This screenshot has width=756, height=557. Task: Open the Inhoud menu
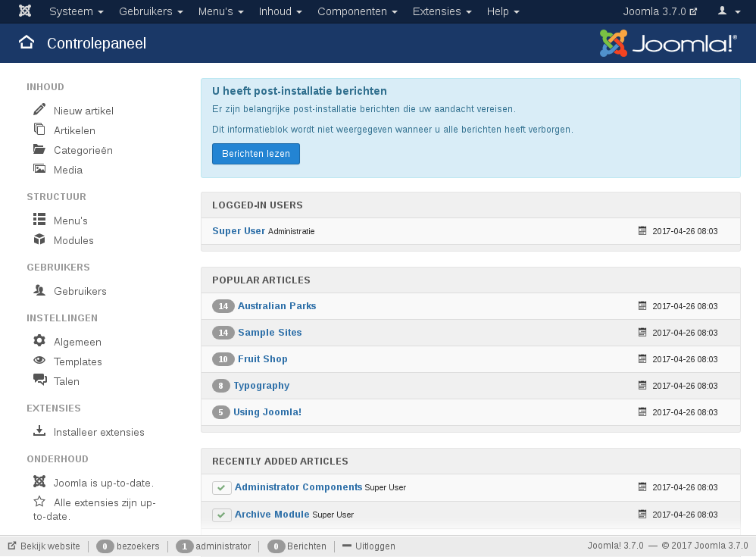[x=280, y=11]
